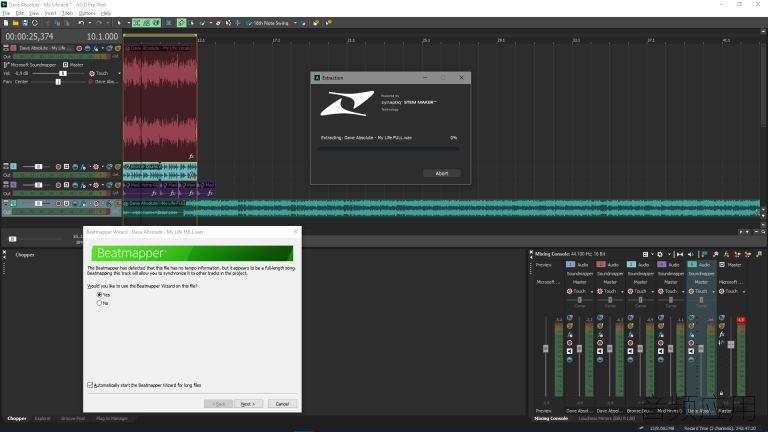This screenshot has width=768, height=432.
Task: Open the Insert menu
Action: point(50,13)
